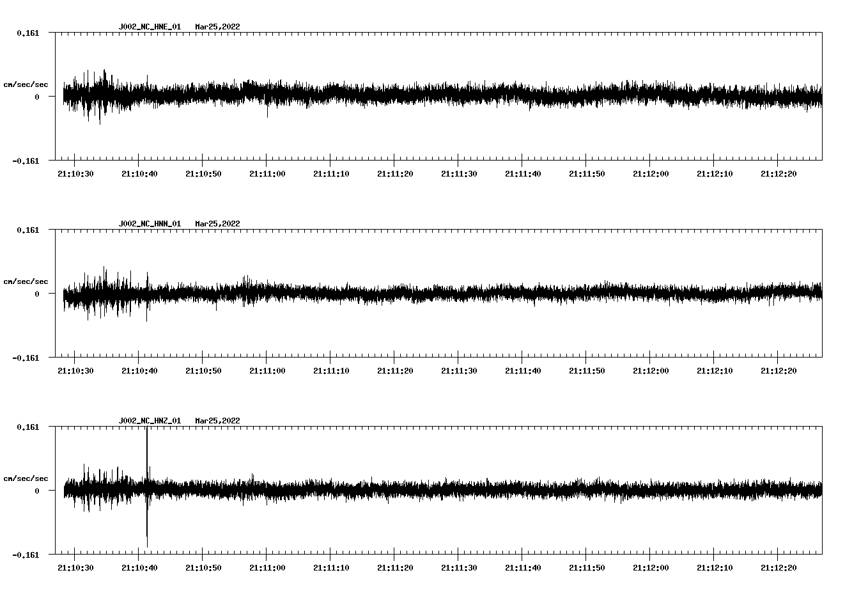868x591 pixels.
Task: Click the 21:11:00 time label on HNN axis
Action: [x=267, y=370]
